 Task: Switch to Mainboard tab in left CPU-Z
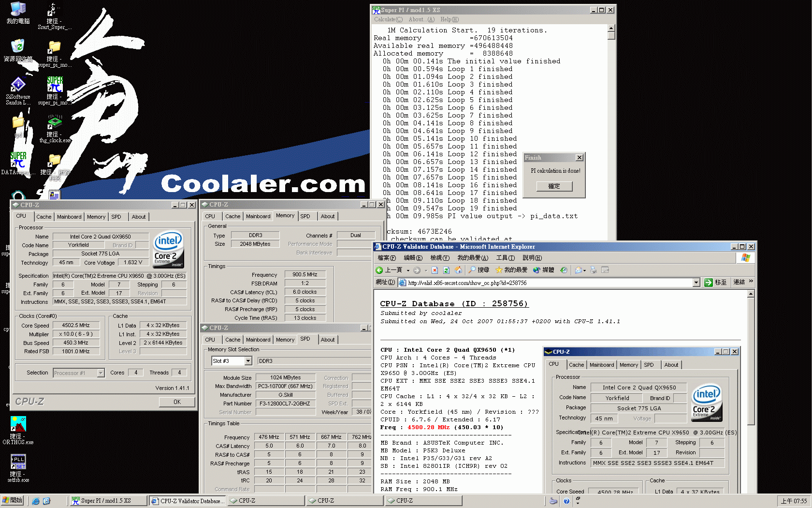click(x=69, y=217)
